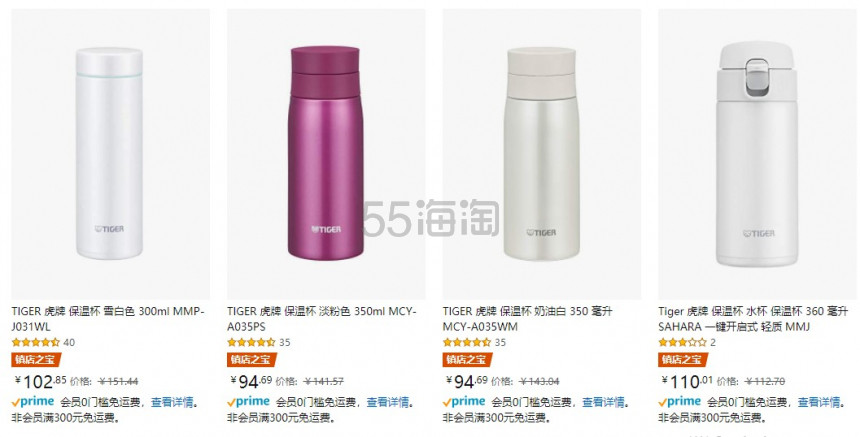Click the SAHARA MMJ product title
The height and width of the screenshot is (437, 860).
(x=752, y=319)
